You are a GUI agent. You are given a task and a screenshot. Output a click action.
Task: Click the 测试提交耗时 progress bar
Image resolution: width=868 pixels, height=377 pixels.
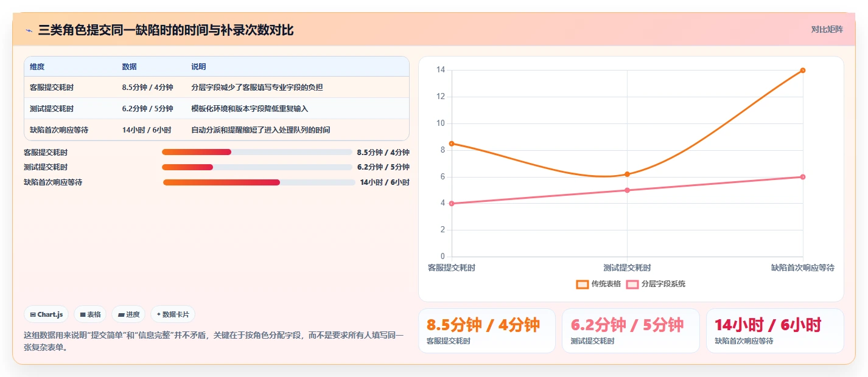(x=257, y=167)
